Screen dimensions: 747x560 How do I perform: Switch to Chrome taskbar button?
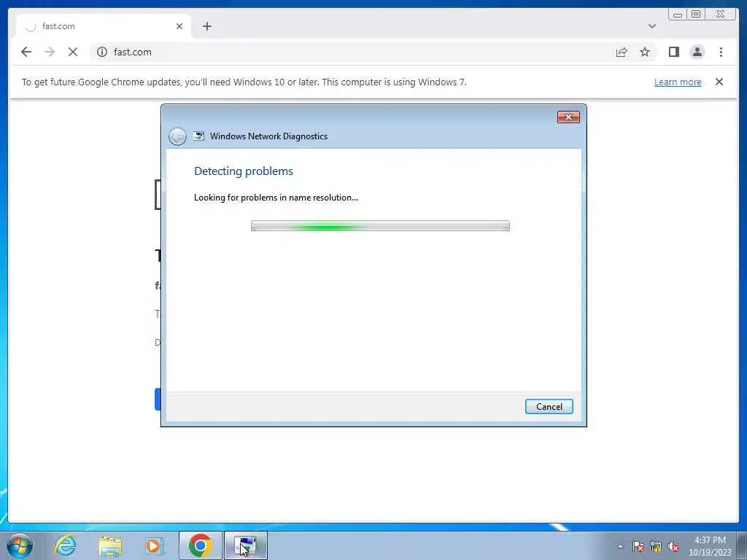pyautogui.click(x=200, y=545)
